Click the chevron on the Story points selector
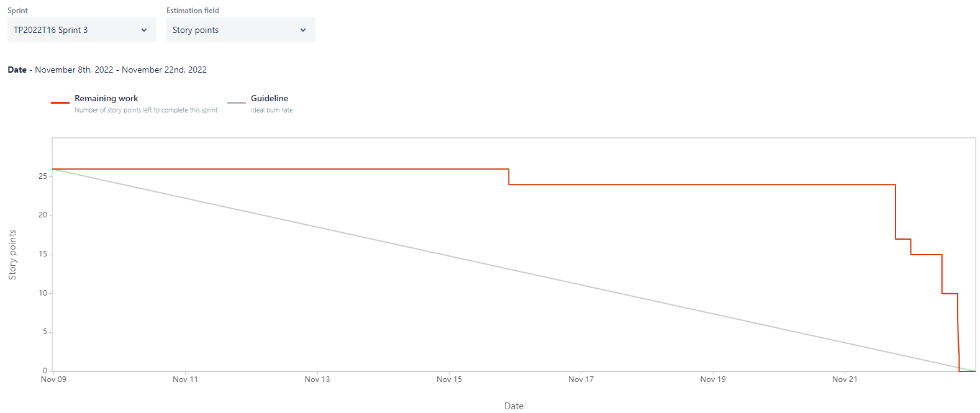The image size is (980, 413). tap(302, 29)
